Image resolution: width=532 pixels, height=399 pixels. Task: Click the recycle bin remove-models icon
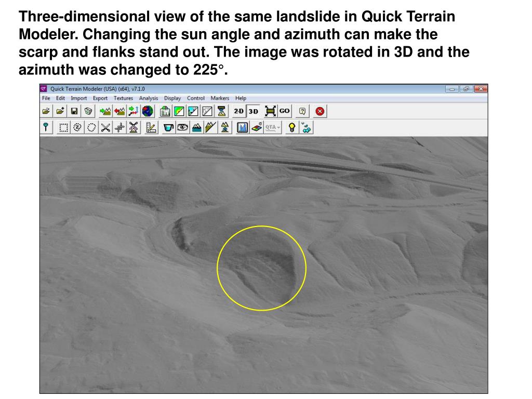(x=88, y=111)
